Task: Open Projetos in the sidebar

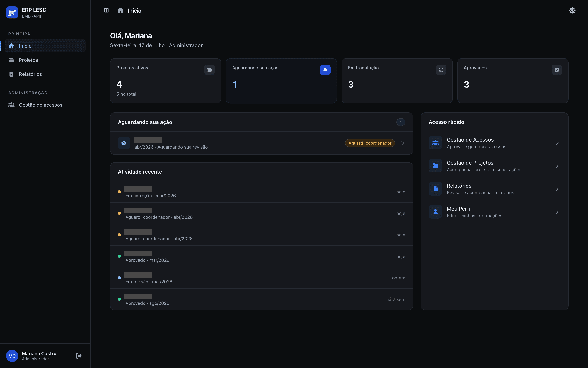Action: [45, 60]
